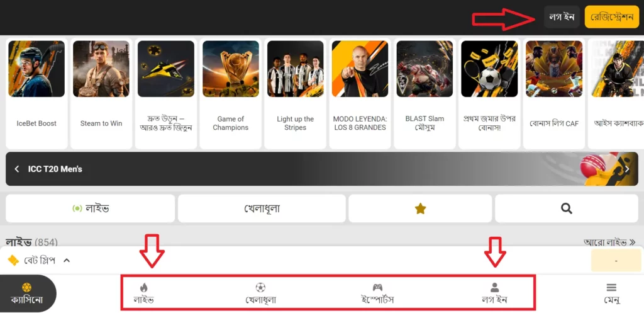The image size is (644, 313).
Task: Switch to the লাইভ tab with green dot
Action: [x=91, y=208]
